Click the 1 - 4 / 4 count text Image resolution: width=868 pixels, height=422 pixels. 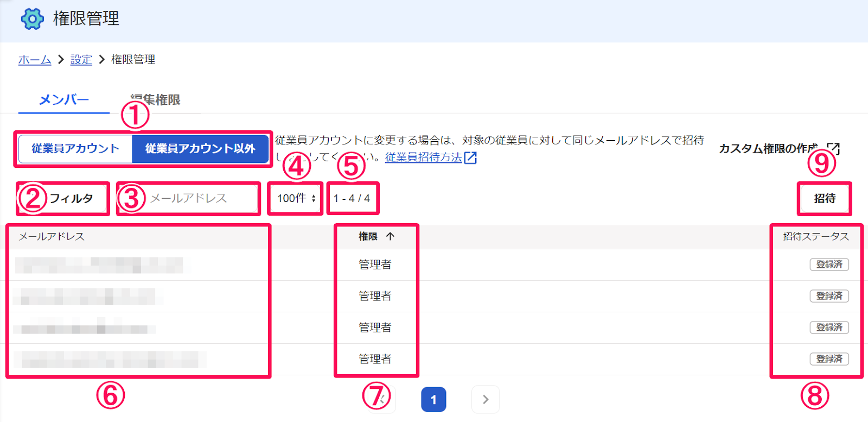(352, 199)
